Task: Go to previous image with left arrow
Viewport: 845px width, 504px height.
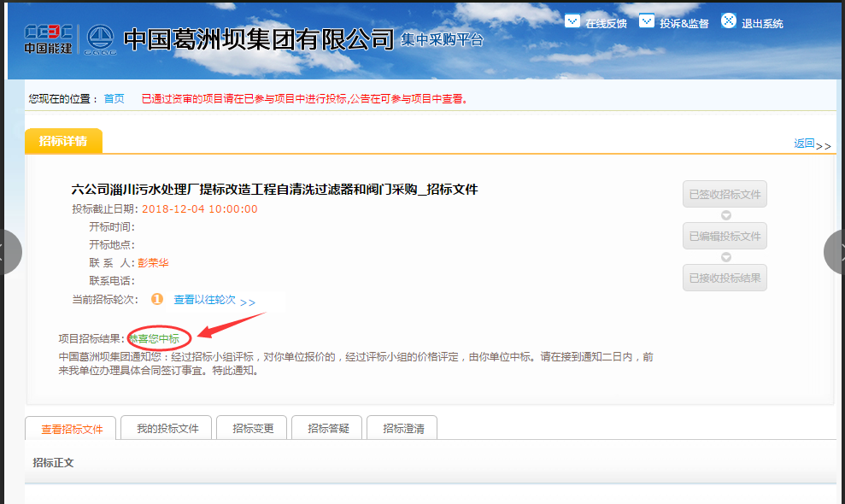Action: [x=9, y=252]
